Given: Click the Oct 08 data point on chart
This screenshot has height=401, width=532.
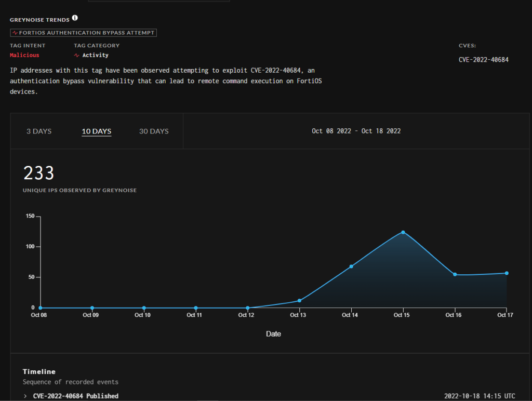Looking at the screenshot, I should click(41, 308).
